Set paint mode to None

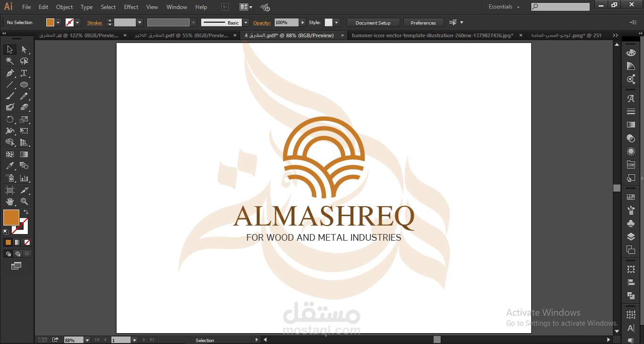point(27,242)
